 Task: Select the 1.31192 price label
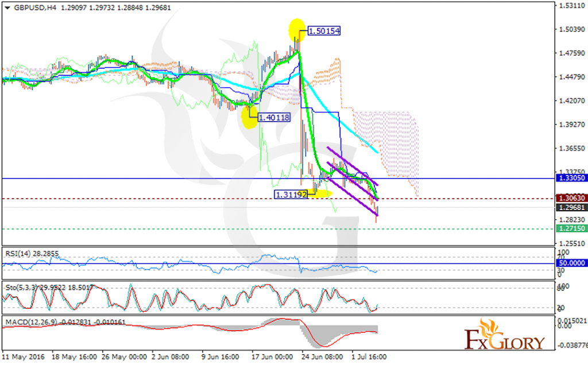(x=291, y=195)
